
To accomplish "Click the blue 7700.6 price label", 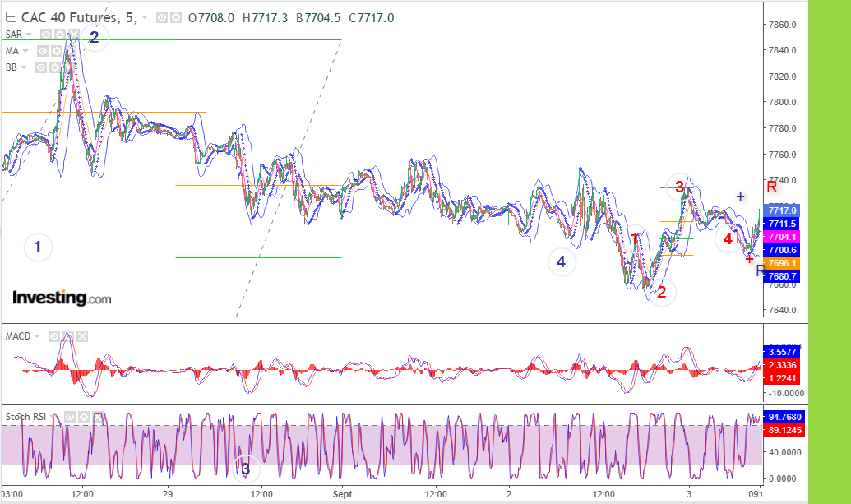I will pos(782,250).
